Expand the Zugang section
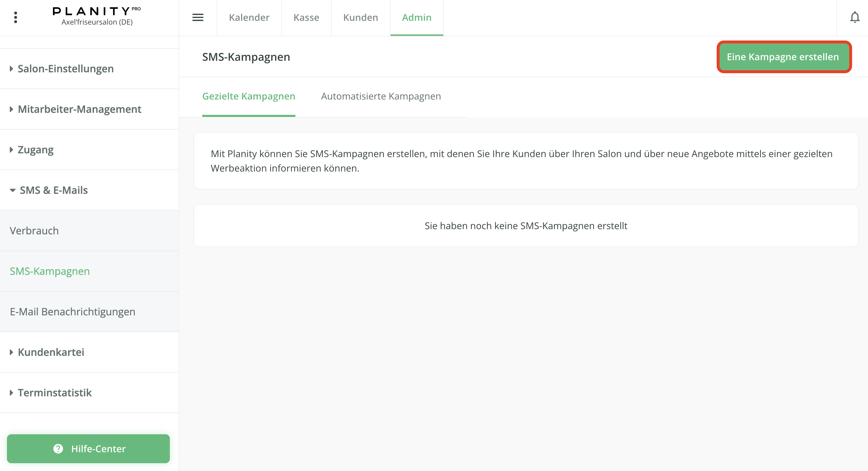This screenshot has height=471, width=868. click(35, 150)
